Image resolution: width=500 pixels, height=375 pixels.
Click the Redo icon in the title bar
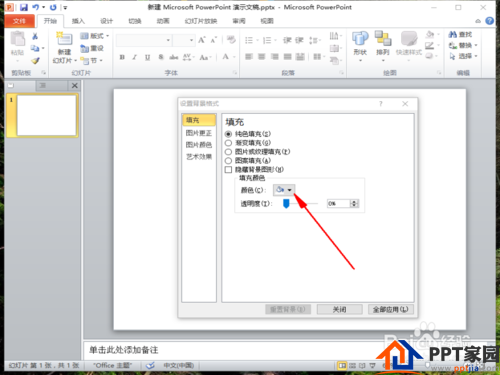click(53, 7)
